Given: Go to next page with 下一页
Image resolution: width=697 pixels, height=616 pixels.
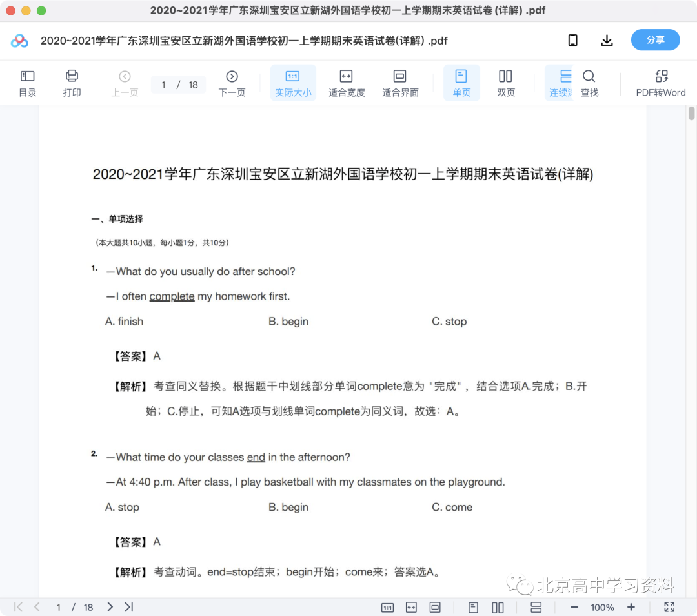Looking at the screenshot, I should tap(232, 83).
